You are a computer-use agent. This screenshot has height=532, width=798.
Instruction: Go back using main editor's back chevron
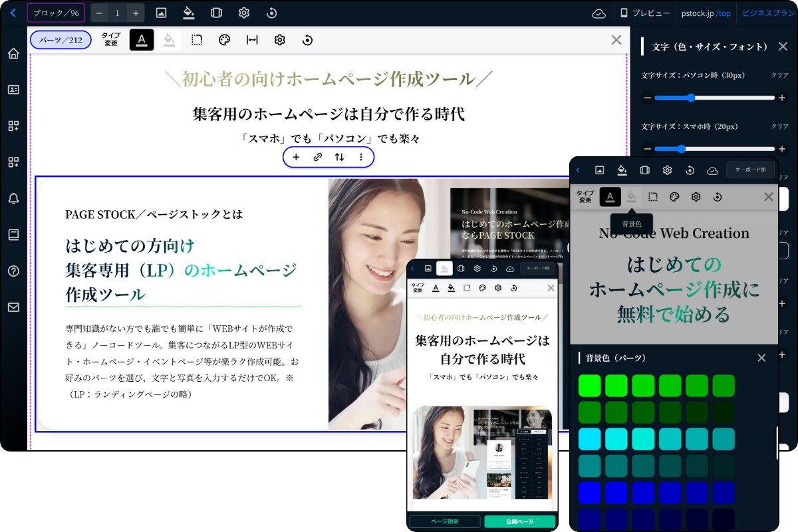pyautogui.click(x=13, y=13)
